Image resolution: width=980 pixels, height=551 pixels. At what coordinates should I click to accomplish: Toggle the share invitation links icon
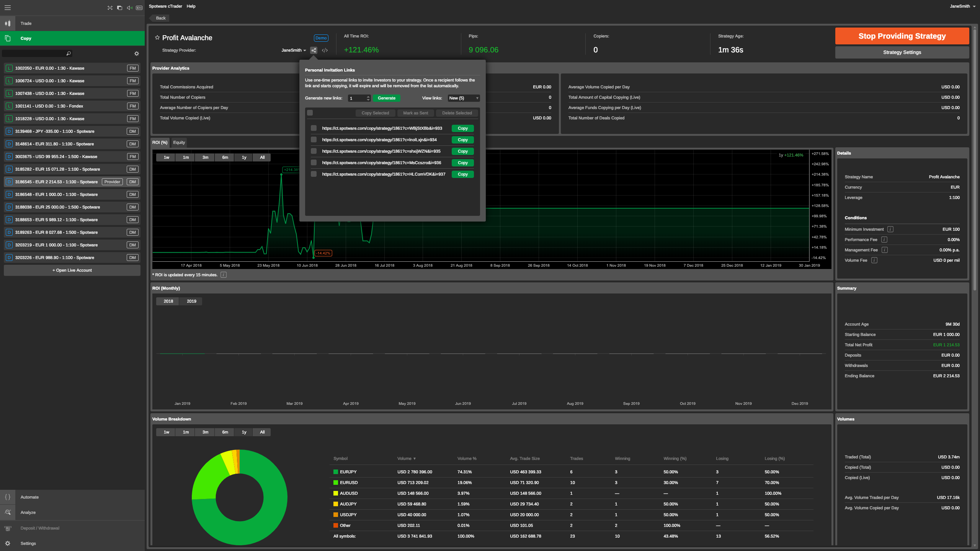[x=314, y=50]
